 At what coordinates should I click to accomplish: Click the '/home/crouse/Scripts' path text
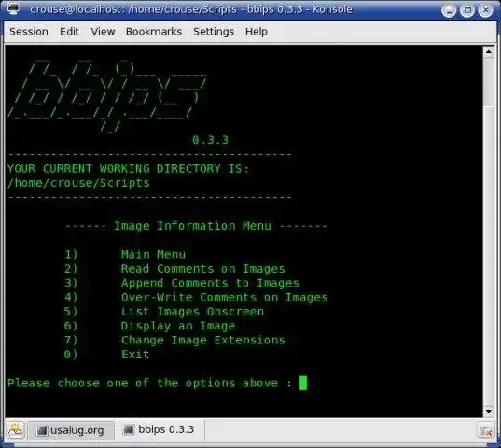pos(78,183)
